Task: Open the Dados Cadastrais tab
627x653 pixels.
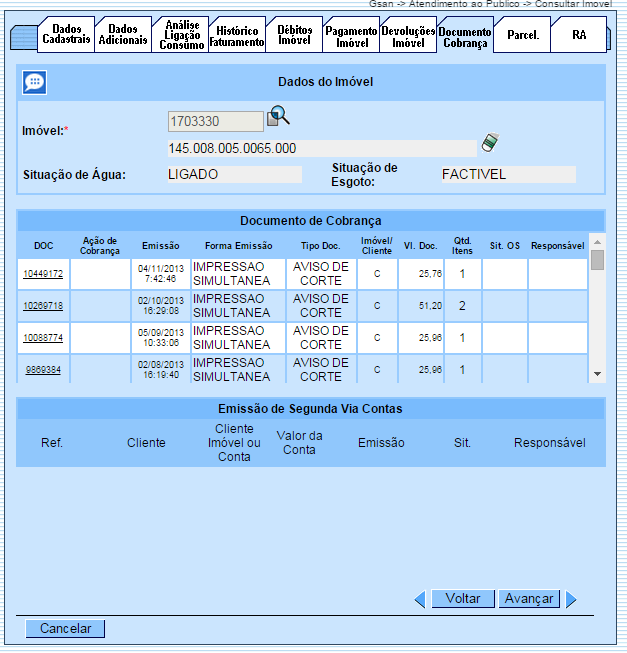Action: click(67, 35)
